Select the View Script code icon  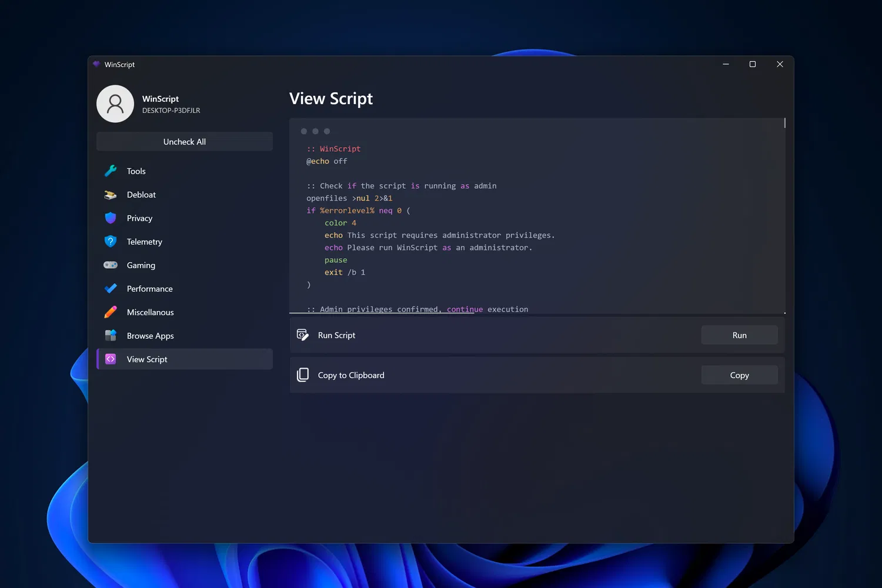coord(111,359)
